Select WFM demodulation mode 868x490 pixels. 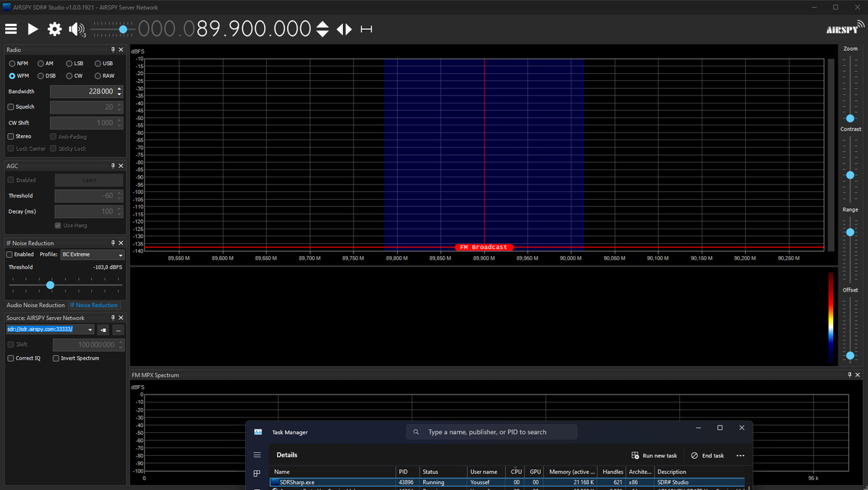point(19,76)
